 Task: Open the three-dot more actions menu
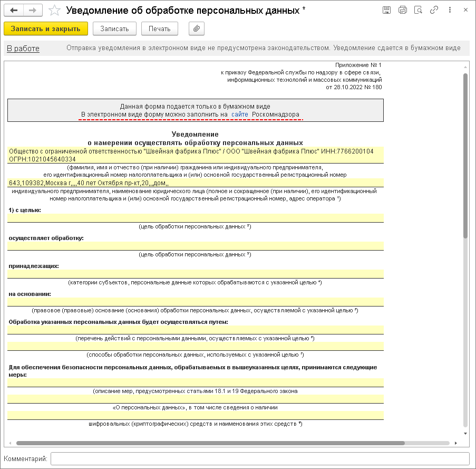(x=450, y=10)
